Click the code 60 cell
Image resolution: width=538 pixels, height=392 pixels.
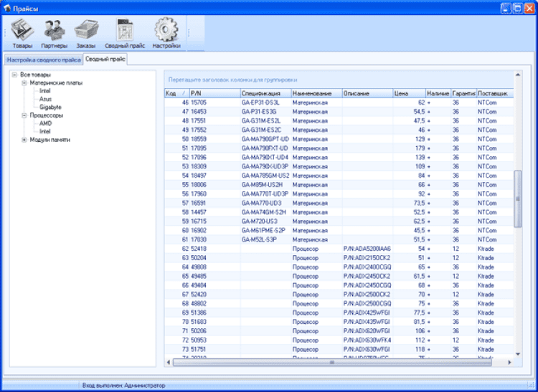point(176,230)
